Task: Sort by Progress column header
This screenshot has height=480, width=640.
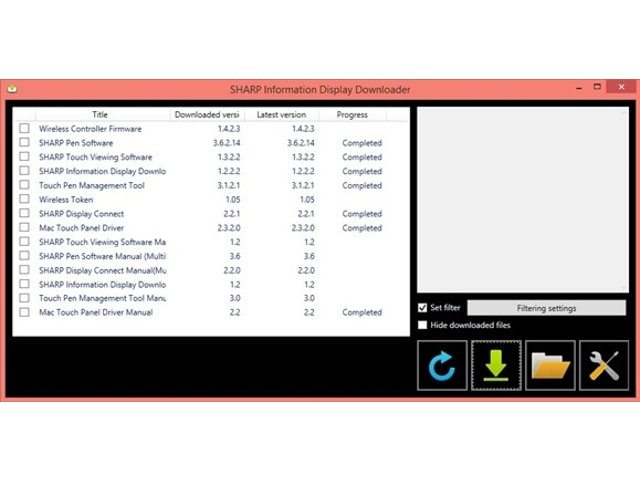Action: point(352,115)
